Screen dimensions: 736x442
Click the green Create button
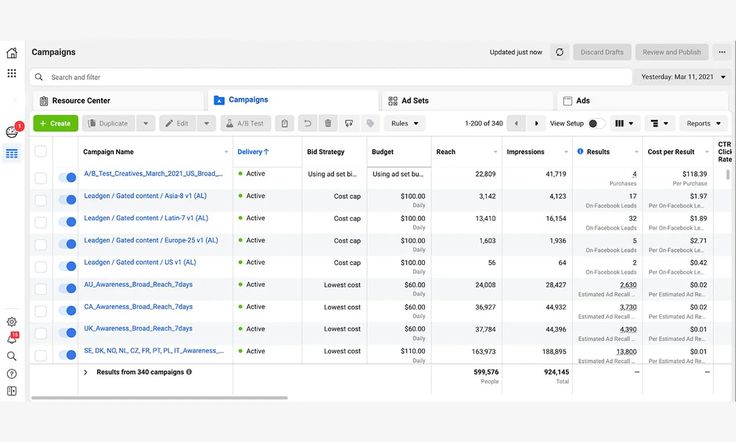click(55, 123)
